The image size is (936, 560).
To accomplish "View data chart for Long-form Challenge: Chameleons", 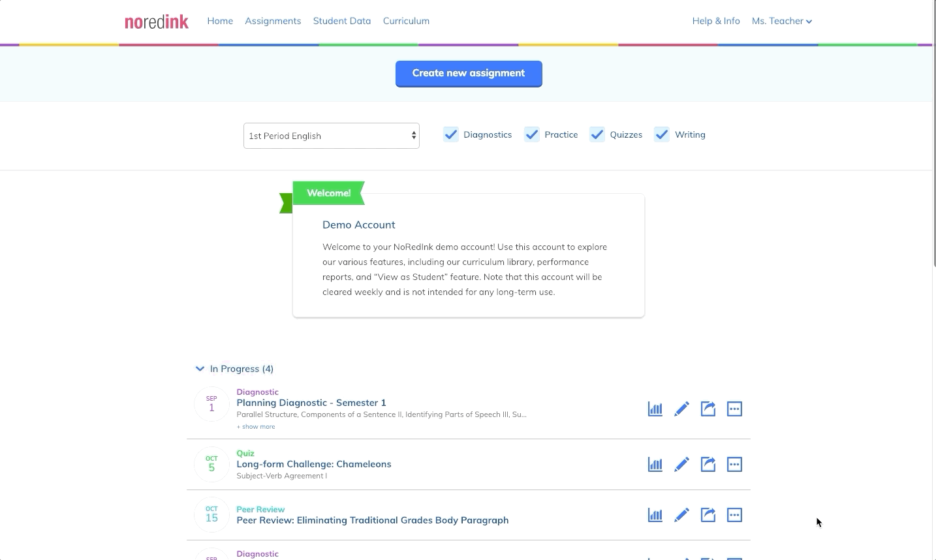I will click(655, 465).
